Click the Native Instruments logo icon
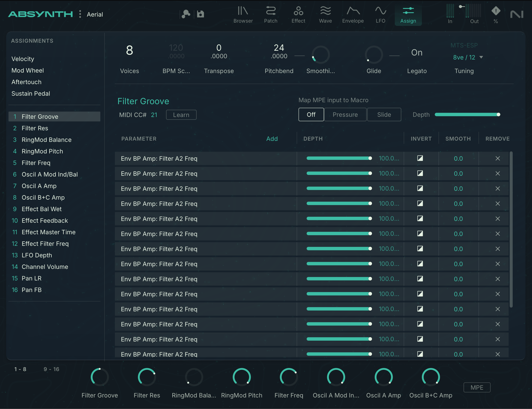The image size is (532, 409). [517, 14]
